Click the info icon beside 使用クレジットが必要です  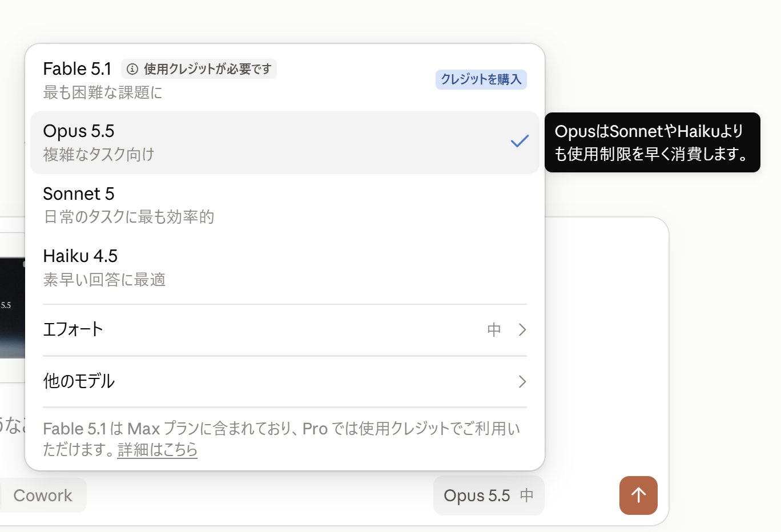[132, 69]
